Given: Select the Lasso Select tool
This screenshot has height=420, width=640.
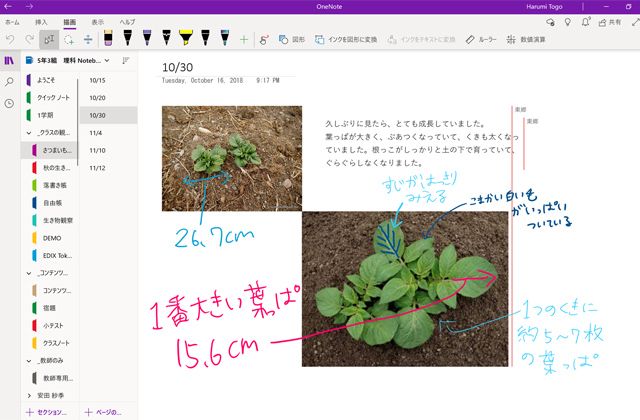Looking at the screenshot, I should tap(69, 40).
